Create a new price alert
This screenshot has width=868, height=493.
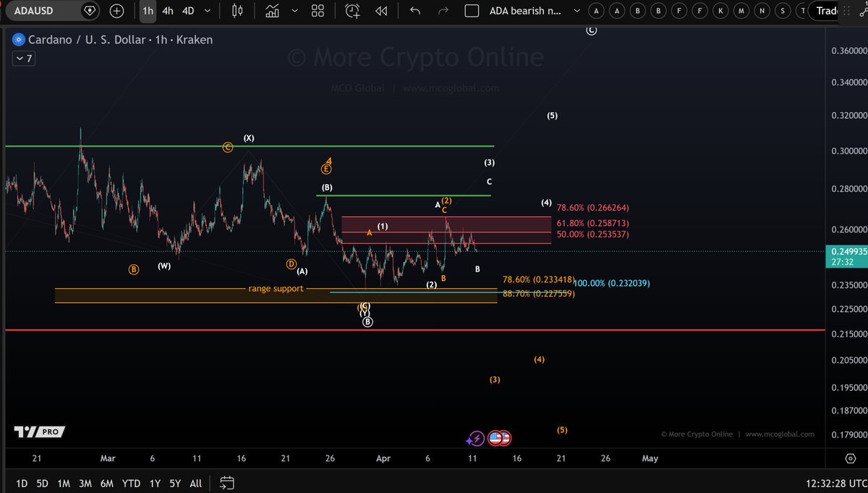(x=352, y=11)
